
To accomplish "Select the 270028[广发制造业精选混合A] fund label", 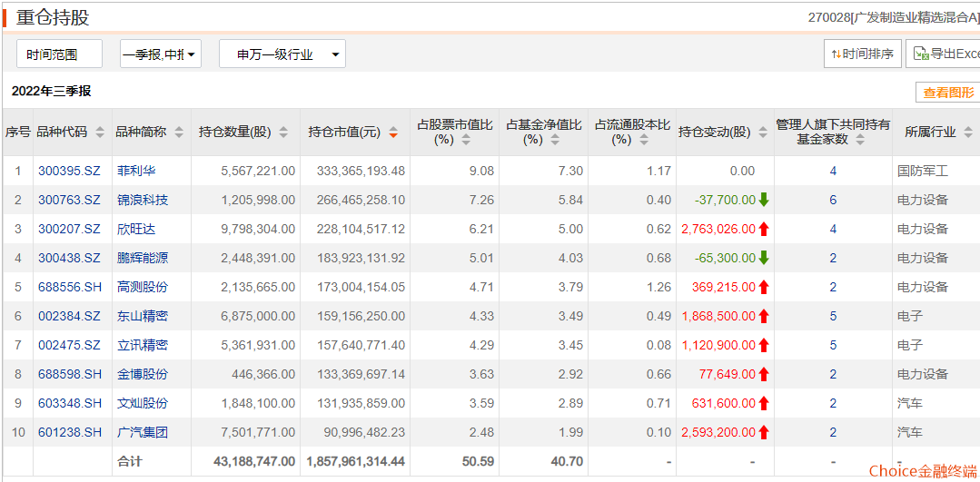I will pyautogui.click(x=894, y=17).
